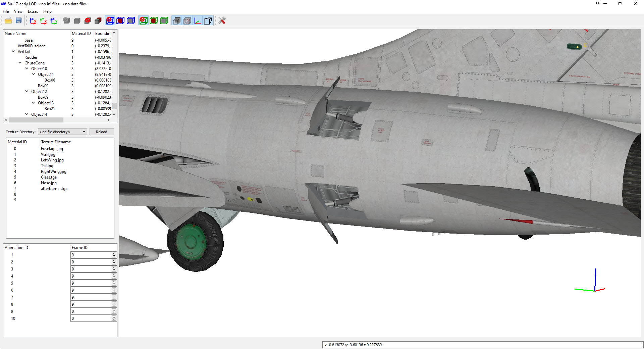Toggle blue wireframe box with prohibition sign

pos(110,21)
